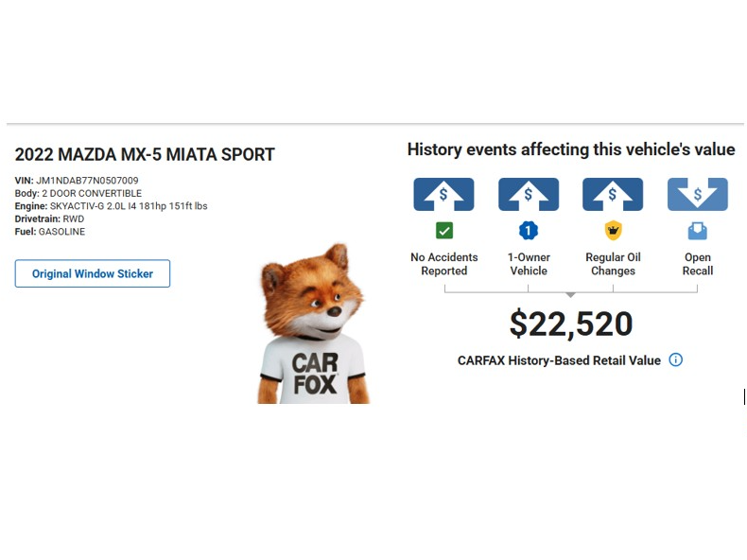This screenshot has width=747, height=560.
Task: Select the blue open recall icon
Action: pyautogui.click(x=698, y=230)
